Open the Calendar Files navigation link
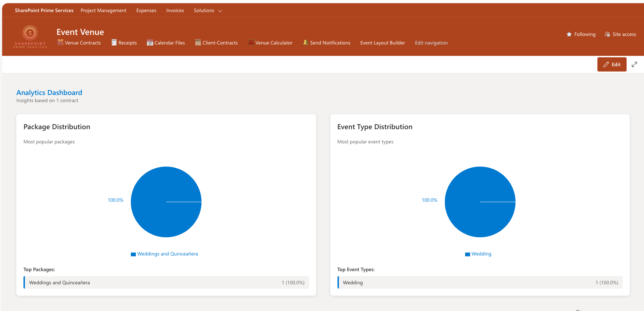Viewport: 644px width, 311px height. [x=170, y=43]
